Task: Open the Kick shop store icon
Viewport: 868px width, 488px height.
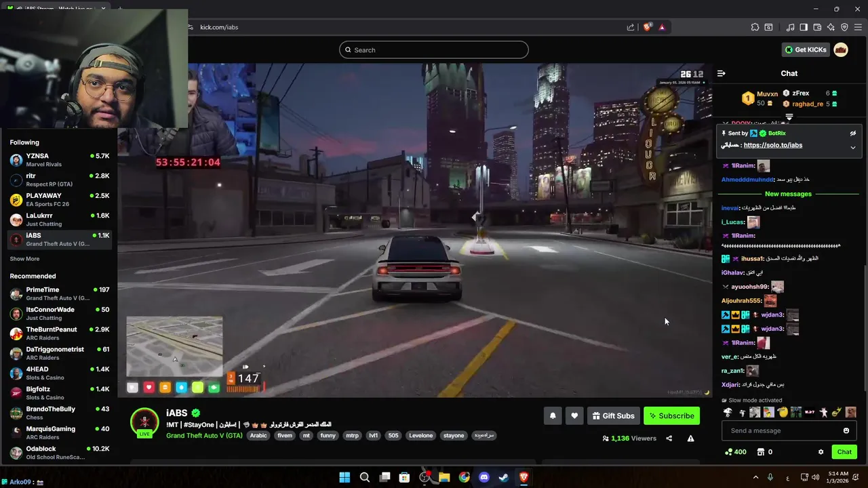Action: coord(761,452)
